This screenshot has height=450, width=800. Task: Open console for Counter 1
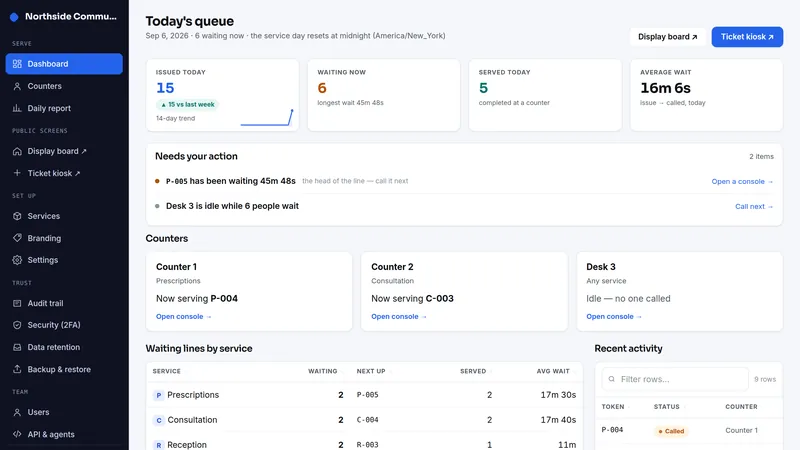[x=184, y=316]
